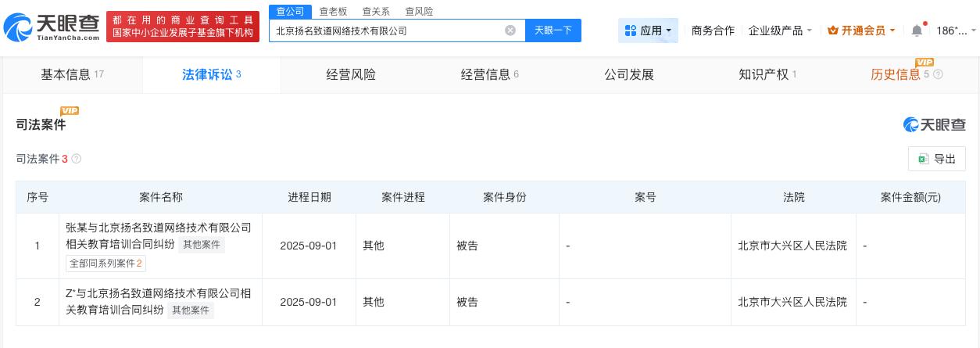Select the 查关系 search tab
The height and width of the screenshot is (348, 980).
(376, 12)
